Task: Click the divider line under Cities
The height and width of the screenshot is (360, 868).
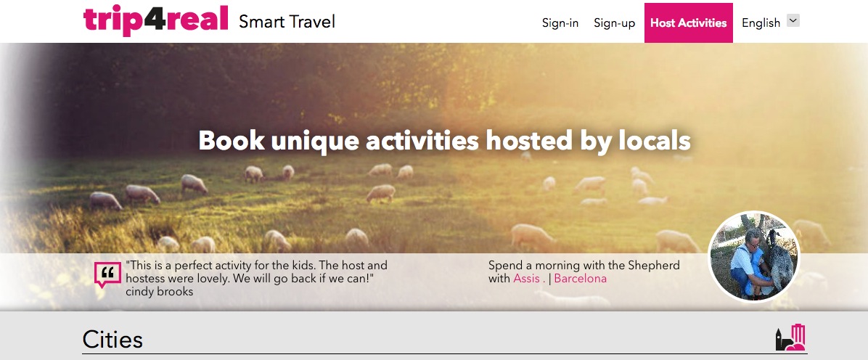Action: 444,353
